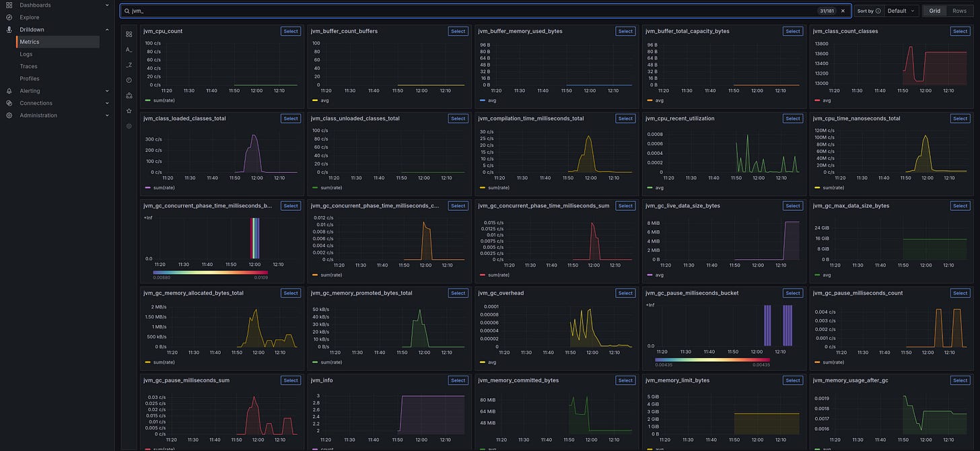This screenshot has height=451, width=980.
Task: Open the Explore section icon
Action: pyautogui.click(x=8, y=17)
